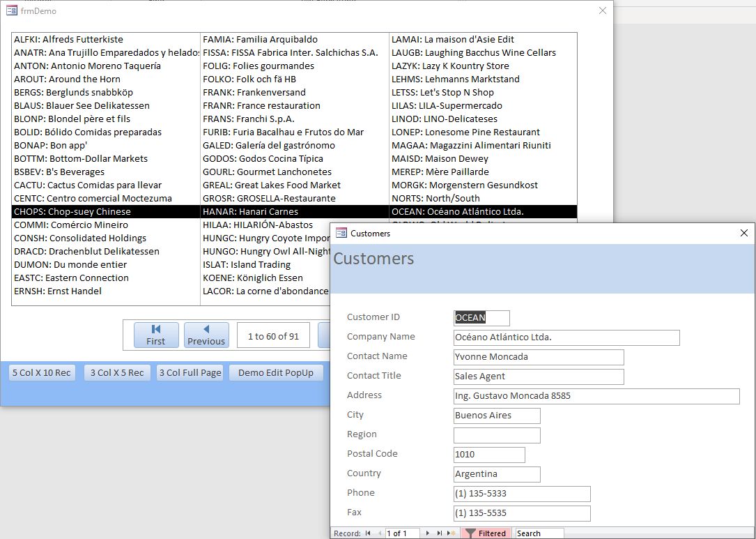Select 'CHOPS: Chop-suey Chinese' highlighted row
756x539 pixels.
tap(106, 212)
